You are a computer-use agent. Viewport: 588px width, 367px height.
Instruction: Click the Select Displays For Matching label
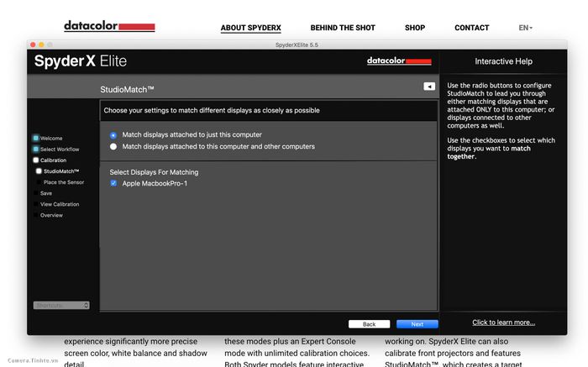154,172
